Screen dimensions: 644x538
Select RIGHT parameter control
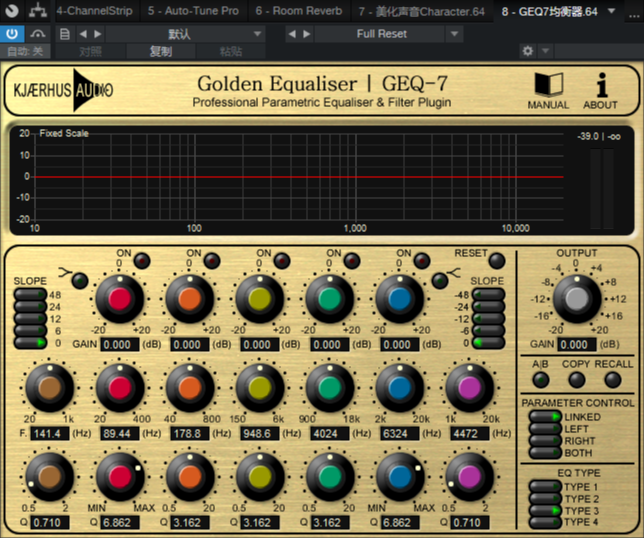(545, 441)
